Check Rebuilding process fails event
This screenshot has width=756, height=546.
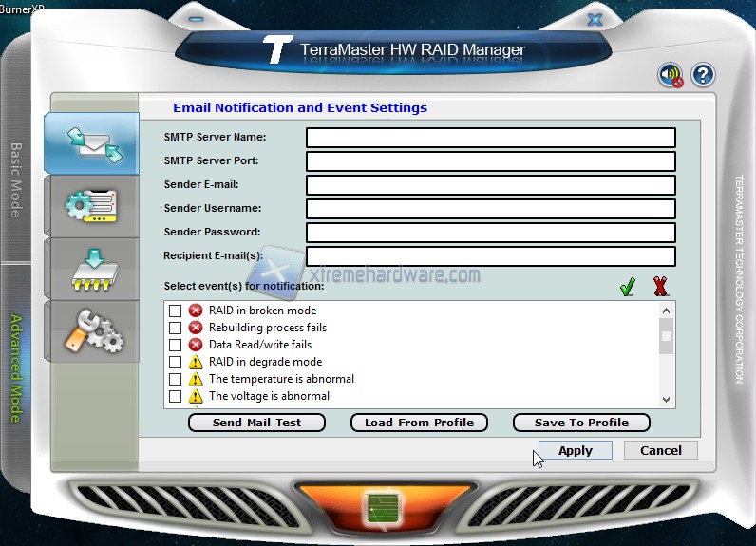175,328
